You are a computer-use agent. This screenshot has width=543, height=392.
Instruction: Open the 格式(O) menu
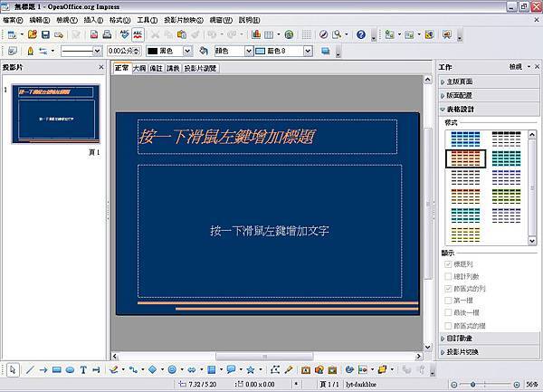point(119,19)
